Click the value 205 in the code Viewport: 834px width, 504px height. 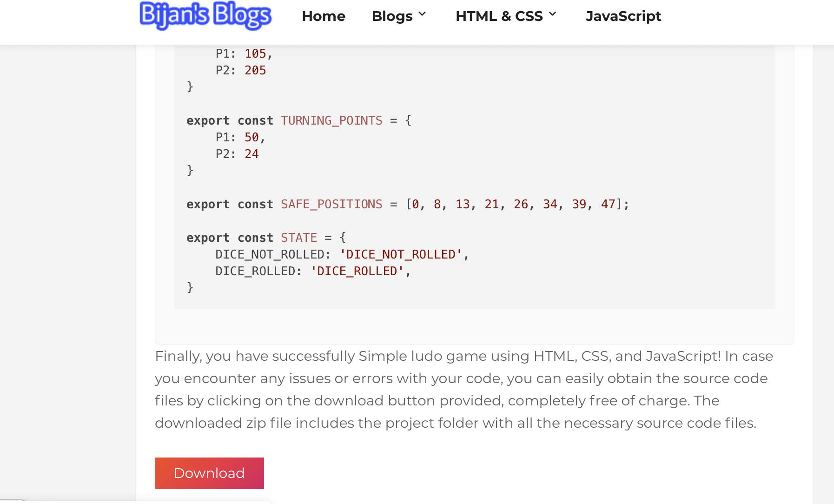(x=255, y=71)
